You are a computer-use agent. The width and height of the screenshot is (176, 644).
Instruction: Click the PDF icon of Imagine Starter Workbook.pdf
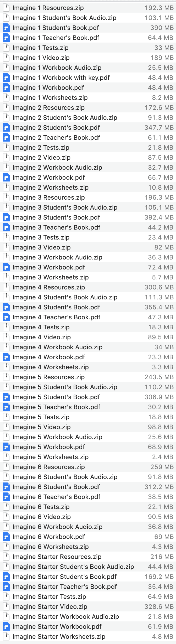pyautogui.click(x=6, y=627)
